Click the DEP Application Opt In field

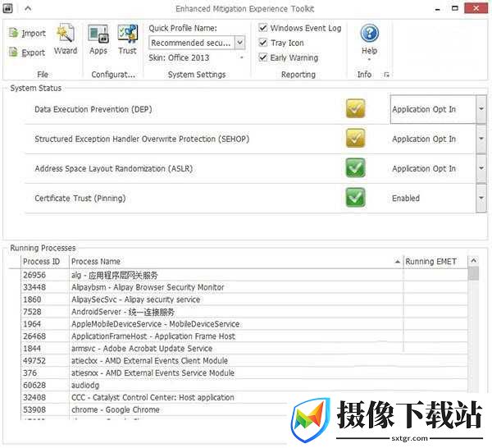pyautogui.click(x=433, y=109)
